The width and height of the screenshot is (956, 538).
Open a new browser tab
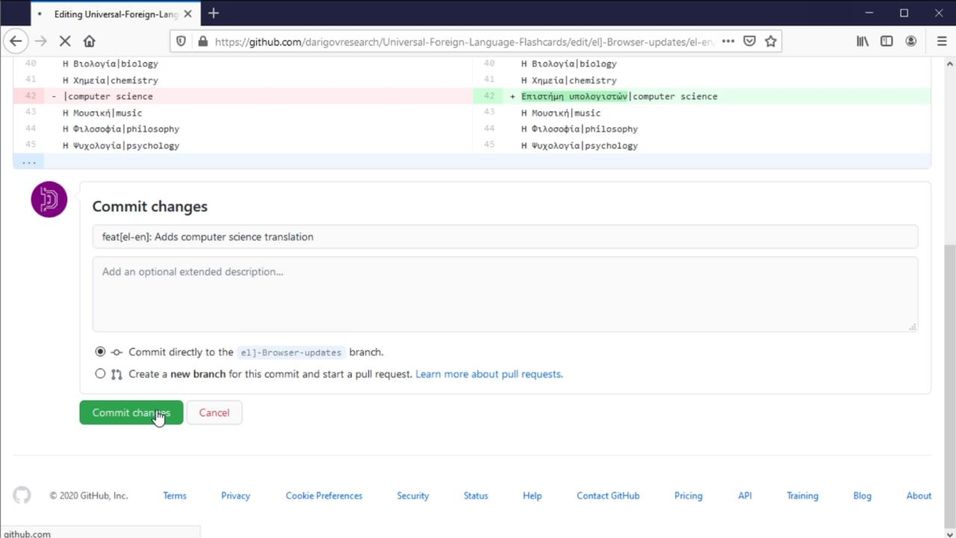[213, 13]
